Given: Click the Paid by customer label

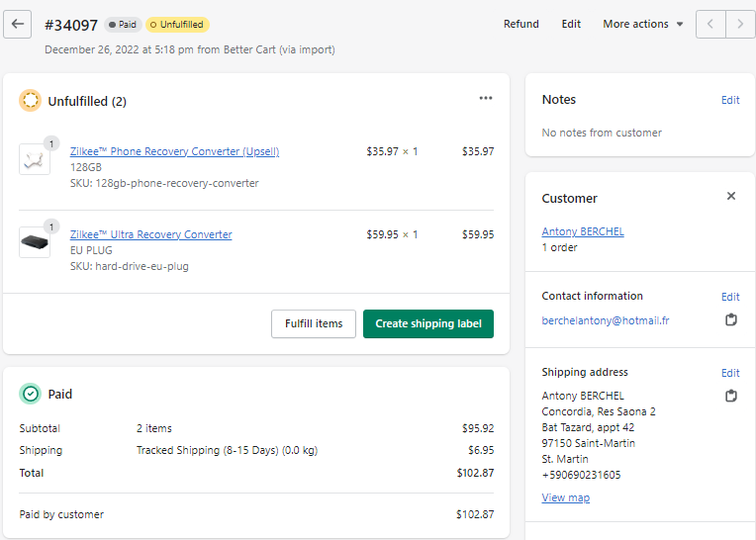Looking at the screenshot, I should pyautogui.click(x=61, y=514).
